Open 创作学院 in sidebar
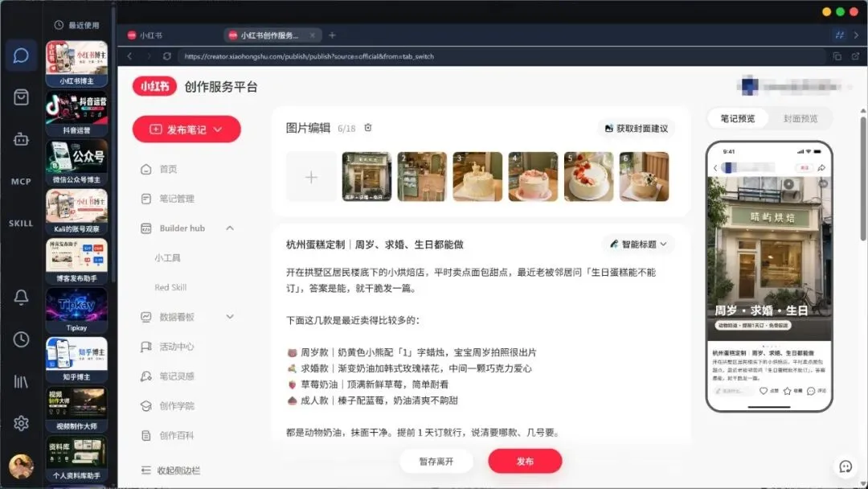The image size is (868, 489). (x=177, y=406)
